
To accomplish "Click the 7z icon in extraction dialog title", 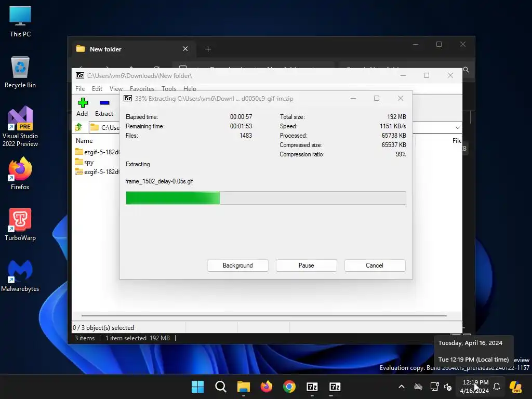I will [128, 98].
